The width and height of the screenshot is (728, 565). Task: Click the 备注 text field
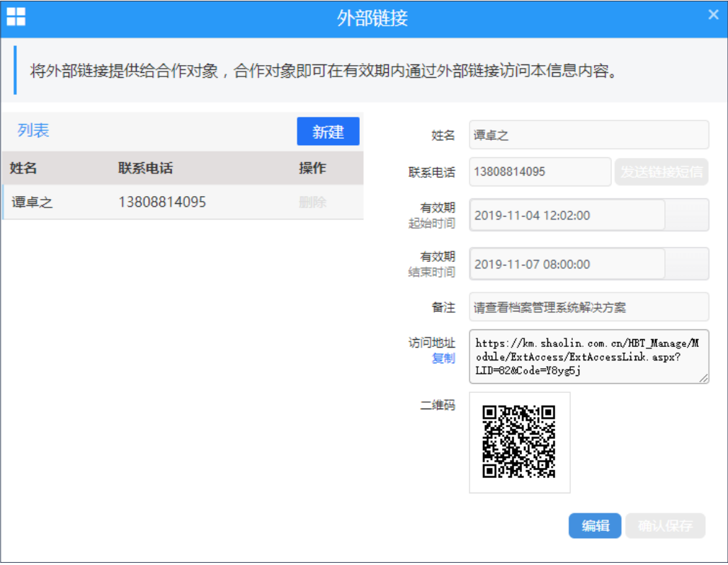(x=588, y=307)
